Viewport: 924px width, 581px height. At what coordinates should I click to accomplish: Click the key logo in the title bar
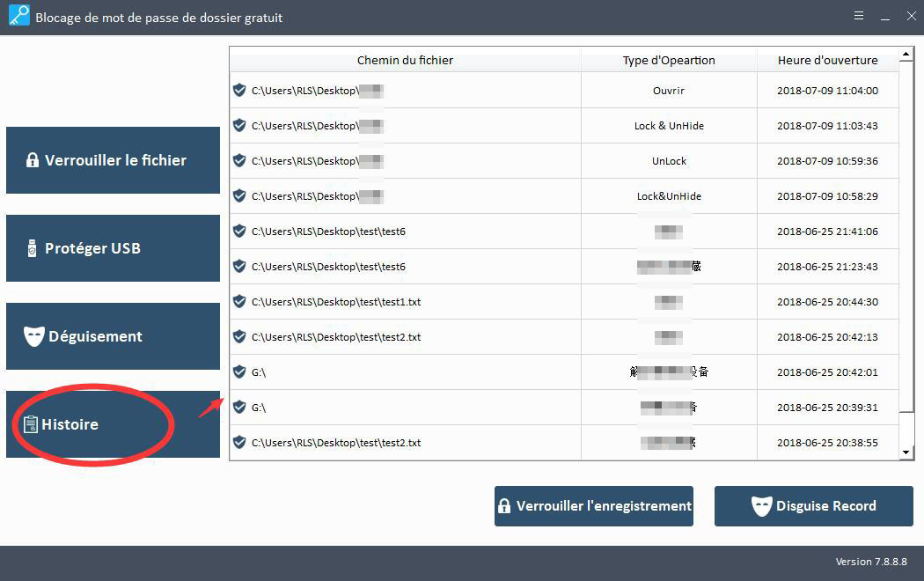(x=17, y=17)
